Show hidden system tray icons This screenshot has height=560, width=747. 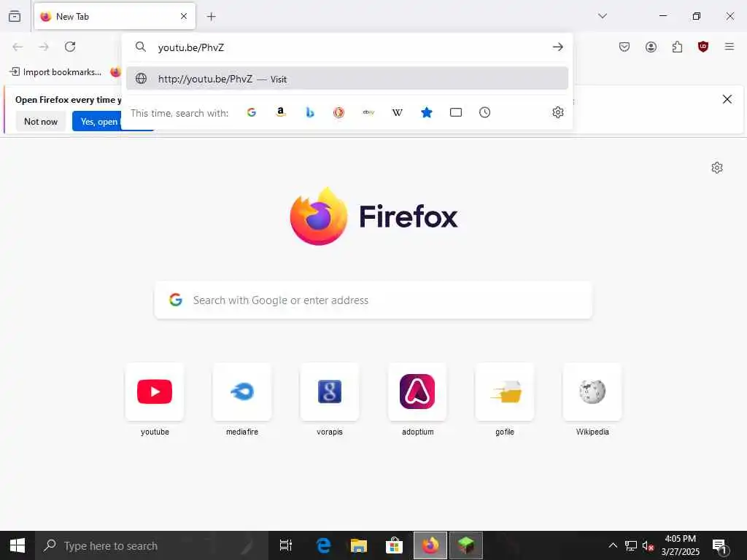pos(613,545)
